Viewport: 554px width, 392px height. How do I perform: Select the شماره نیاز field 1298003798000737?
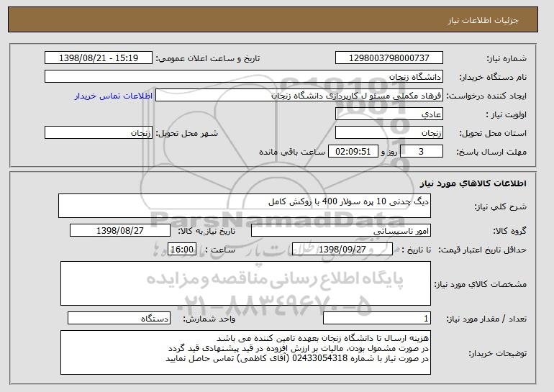click(389, 58)
